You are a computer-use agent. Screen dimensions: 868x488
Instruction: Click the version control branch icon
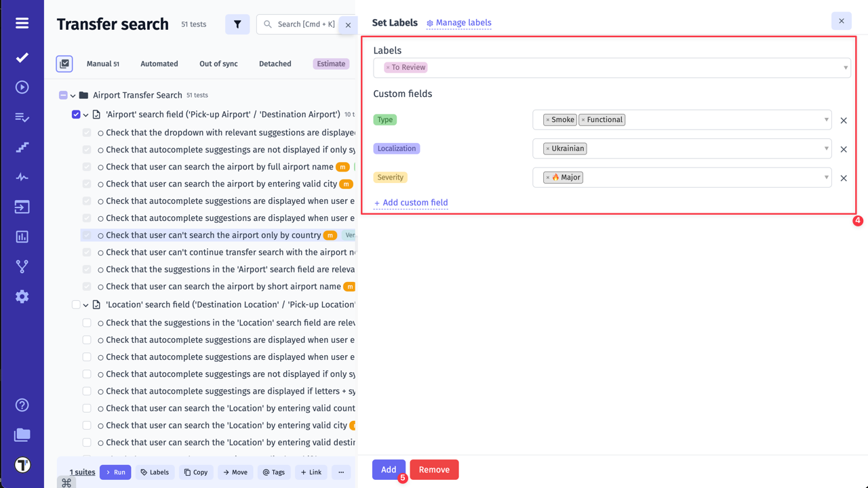22,266
